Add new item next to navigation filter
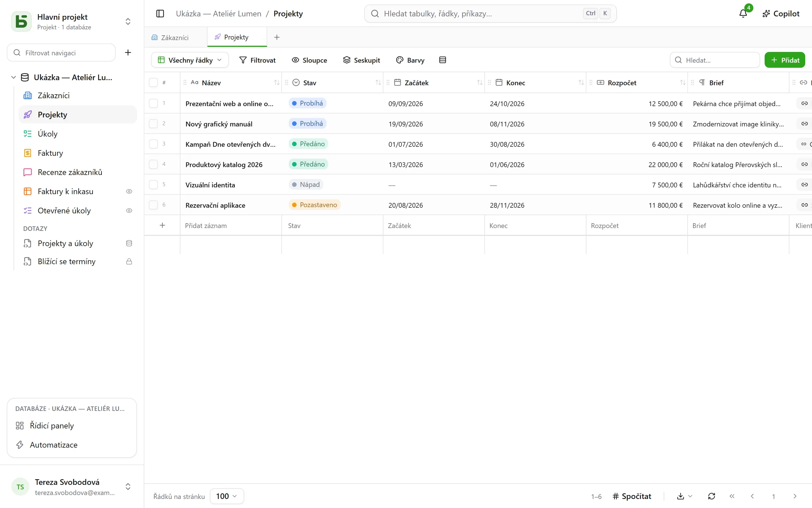The image size is (812, 508). (x=128, y=52)
